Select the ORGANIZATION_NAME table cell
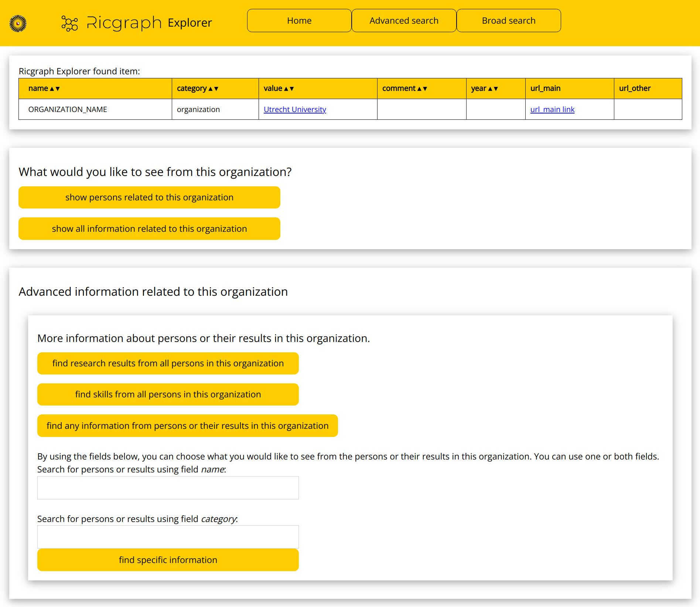 point(95,109)
